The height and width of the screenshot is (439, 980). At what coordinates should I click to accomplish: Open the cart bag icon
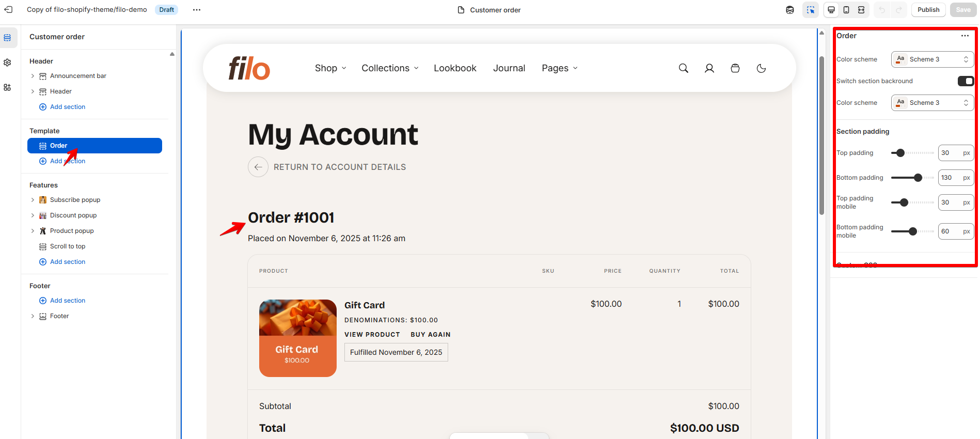(x=735, y=68)
